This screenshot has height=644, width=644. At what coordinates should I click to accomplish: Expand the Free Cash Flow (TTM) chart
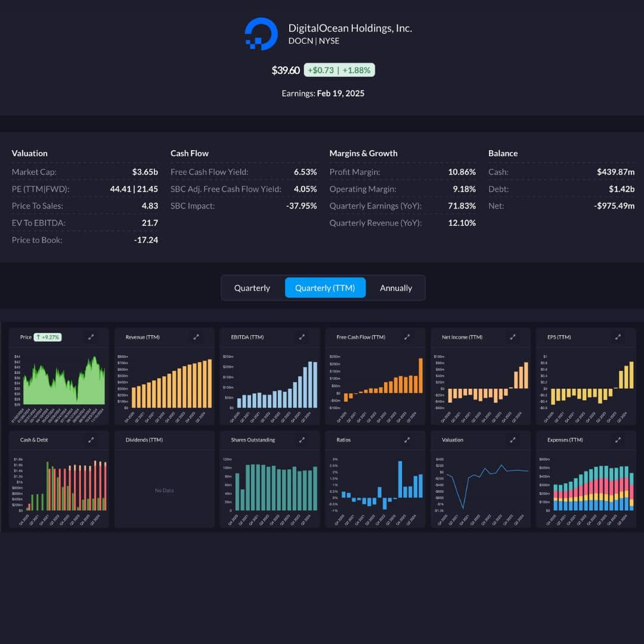407,337
